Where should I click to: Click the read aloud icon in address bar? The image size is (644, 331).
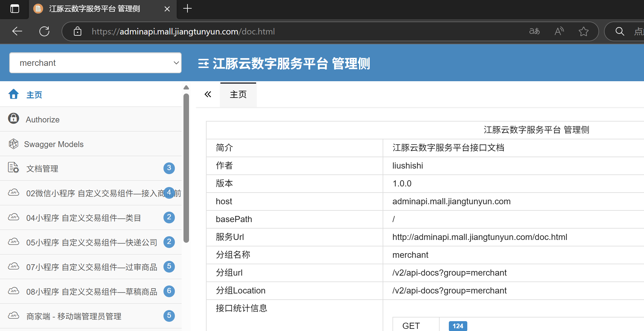pos(559,31)
